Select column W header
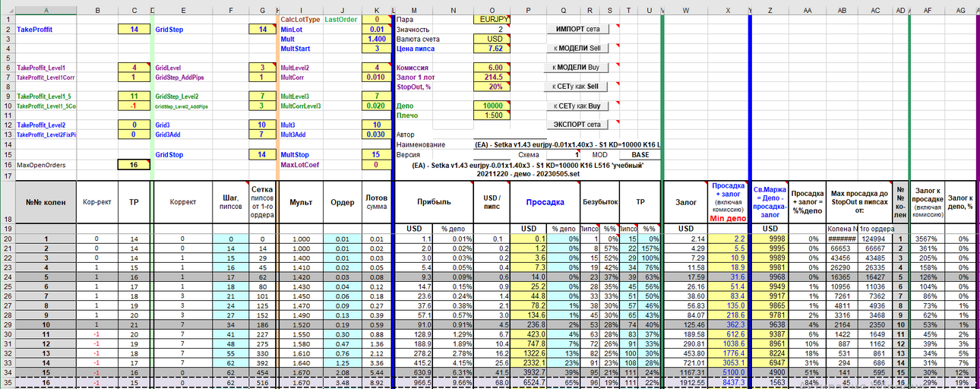Screen dimensions: 980x389 [686, 10]
